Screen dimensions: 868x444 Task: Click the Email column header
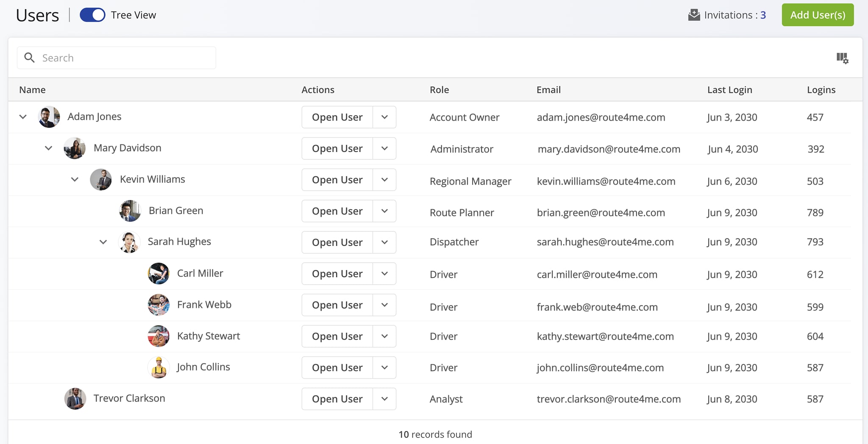coord(548,90)
